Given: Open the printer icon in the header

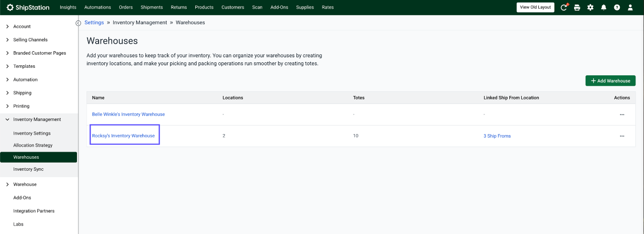Looking at the screenshot, I should coord(577,8).
